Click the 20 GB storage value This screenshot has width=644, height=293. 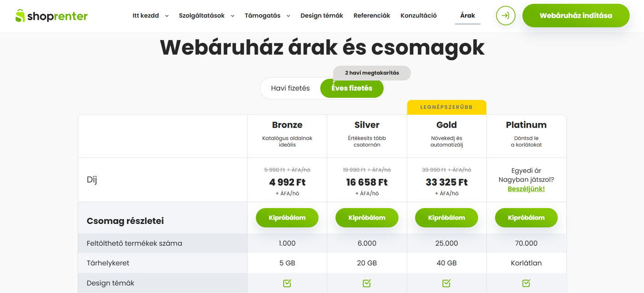[367, 263]
